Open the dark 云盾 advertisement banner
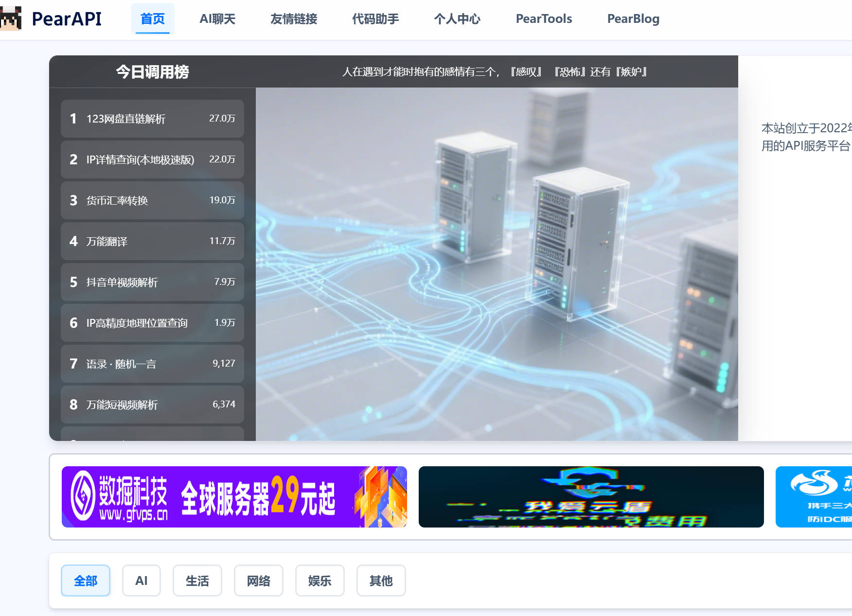The width and height of the screenshot is (852, 616). point(591,496)
